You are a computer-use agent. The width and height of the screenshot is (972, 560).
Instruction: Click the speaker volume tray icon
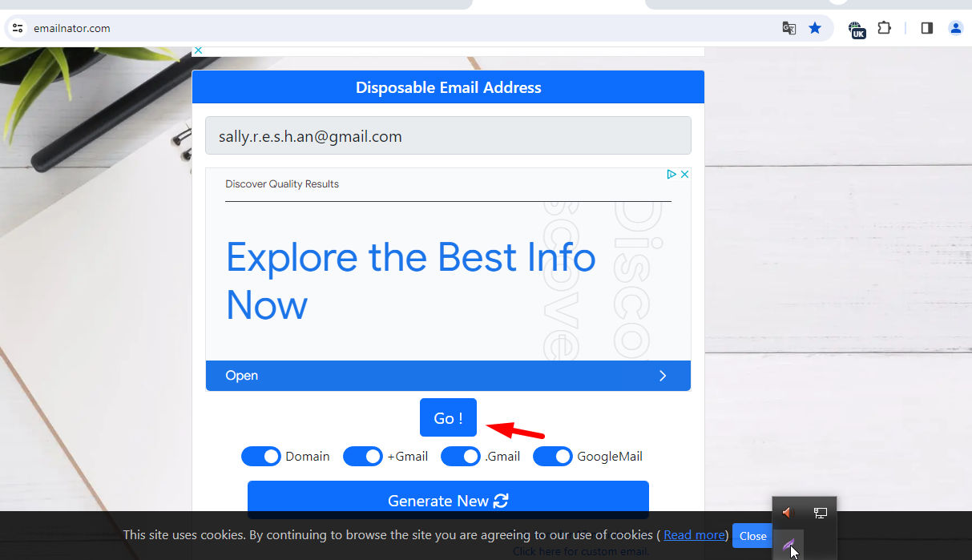(x=787, y=513)
